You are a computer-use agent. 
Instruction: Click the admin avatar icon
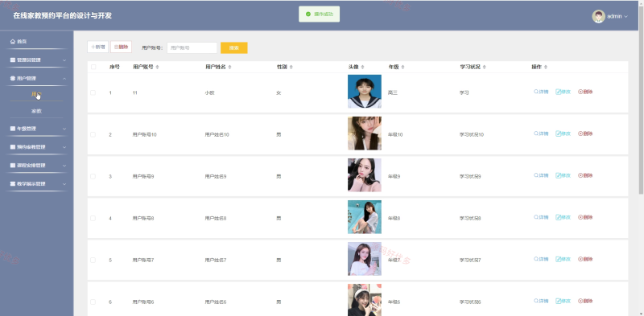tap(598, 16)
